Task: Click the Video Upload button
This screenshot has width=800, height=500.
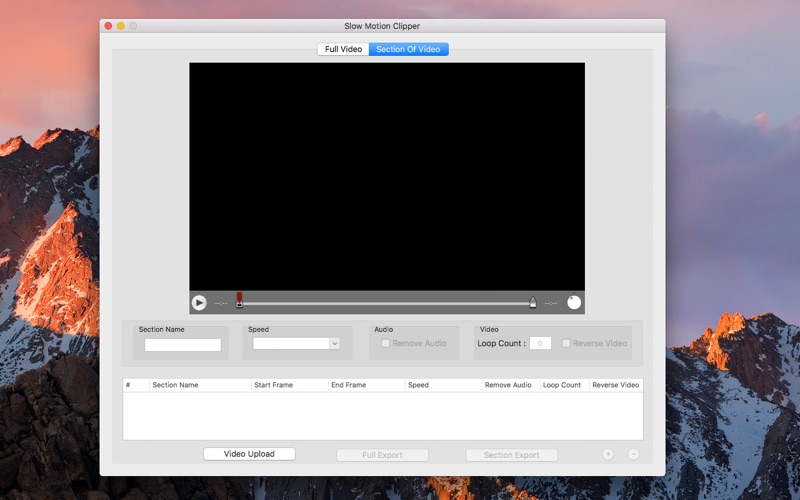Action: click(249, 454)
